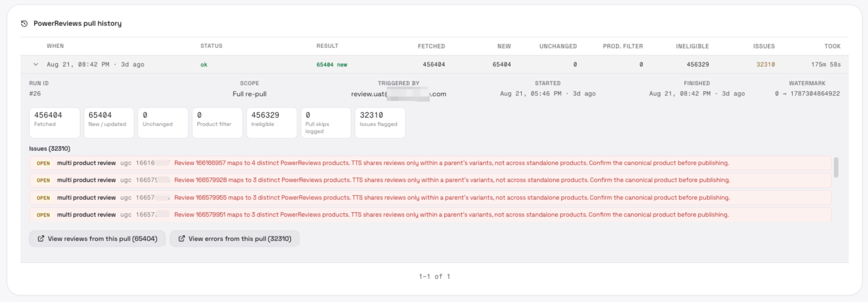Click the pull history clock icon

pyautogui.click(x=24, y=24)
